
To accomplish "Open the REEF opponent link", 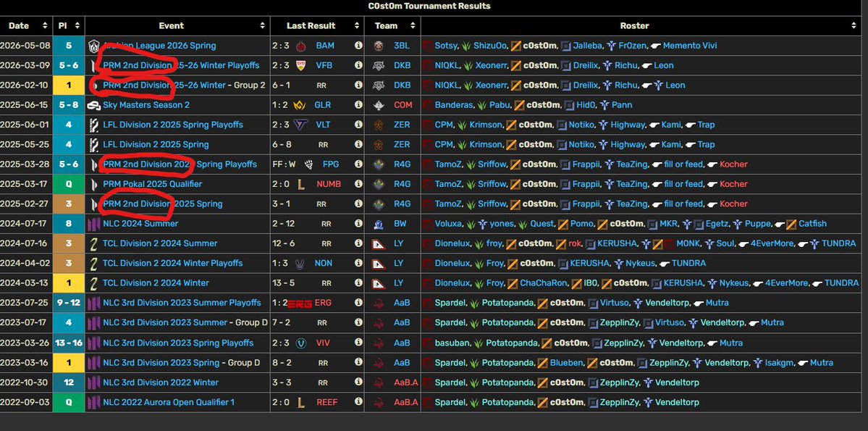I will tap(326, 402).
